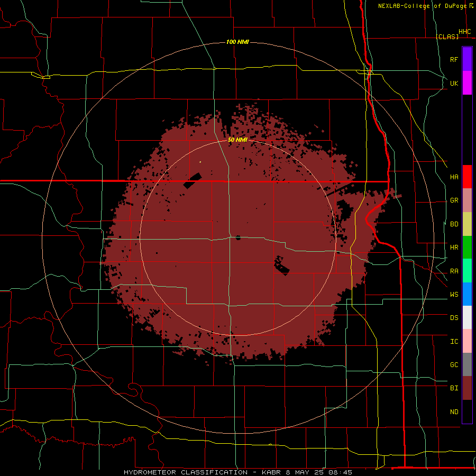
Task: Click the WS legend label
Action: point(454,295)
